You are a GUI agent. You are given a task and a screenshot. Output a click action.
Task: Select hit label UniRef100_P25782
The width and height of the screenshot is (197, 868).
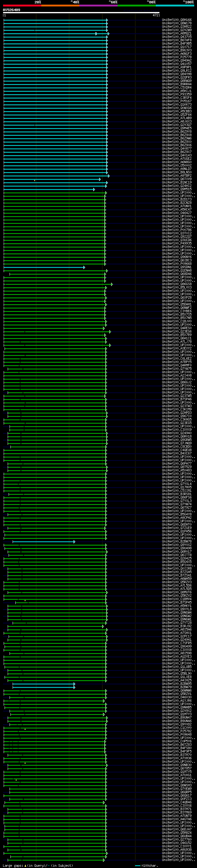(177, 731)
